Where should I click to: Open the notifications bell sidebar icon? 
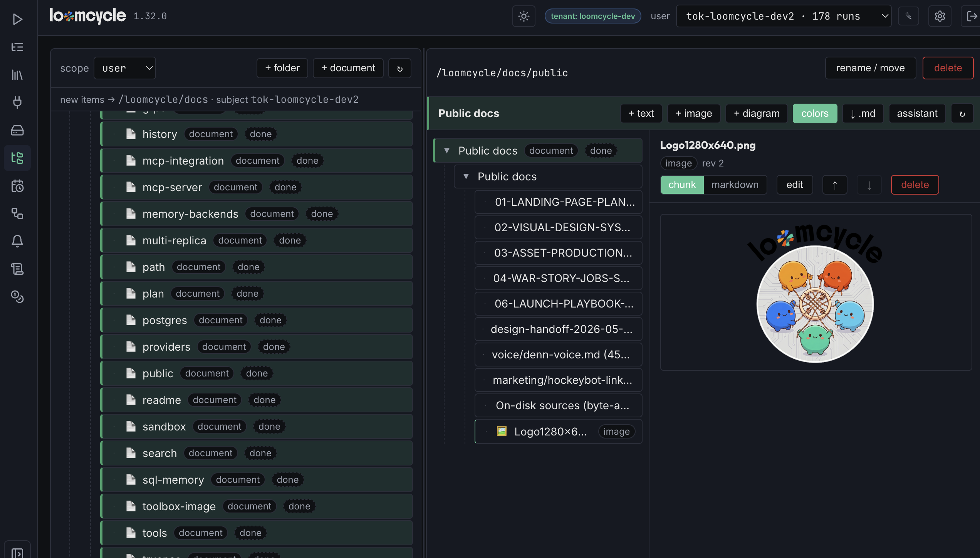17,241
